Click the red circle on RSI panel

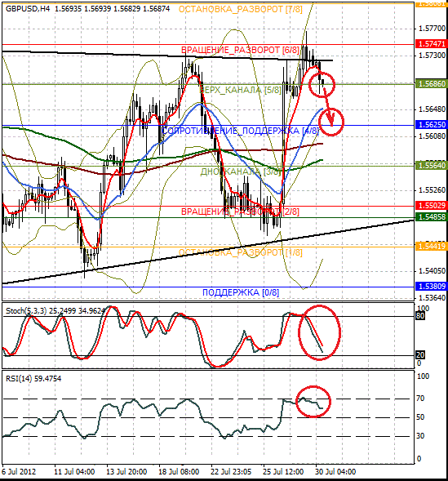point(313,402)
